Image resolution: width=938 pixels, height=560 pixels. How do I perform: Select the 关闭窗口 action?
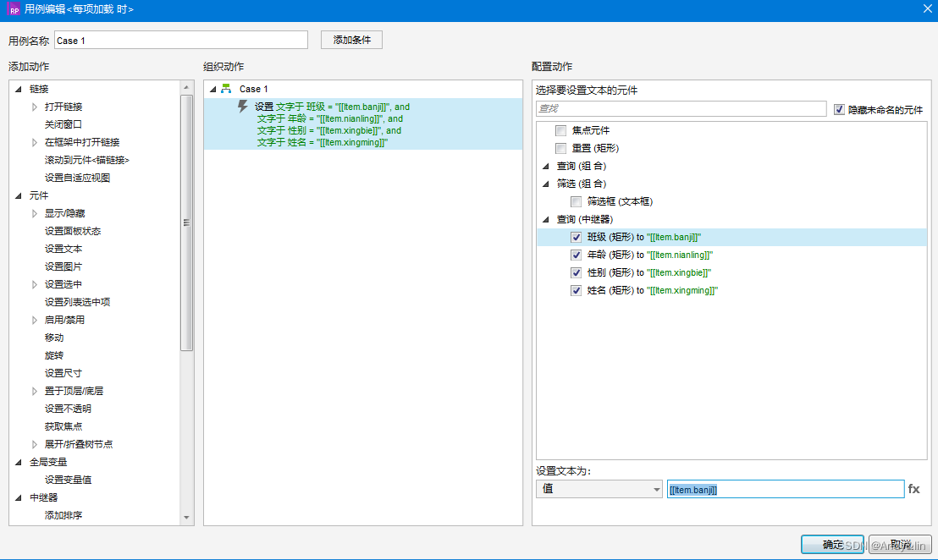63,124
